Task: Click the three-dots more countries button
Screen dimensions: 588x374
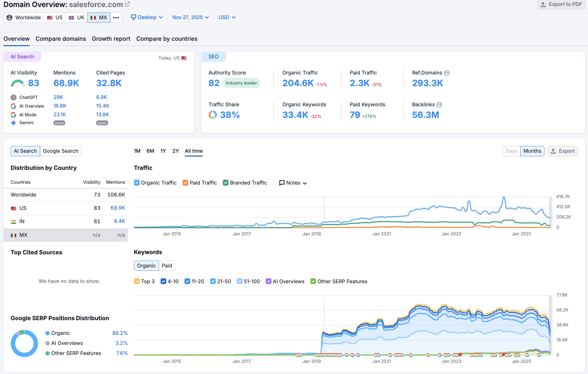Action: coord(116,18)
